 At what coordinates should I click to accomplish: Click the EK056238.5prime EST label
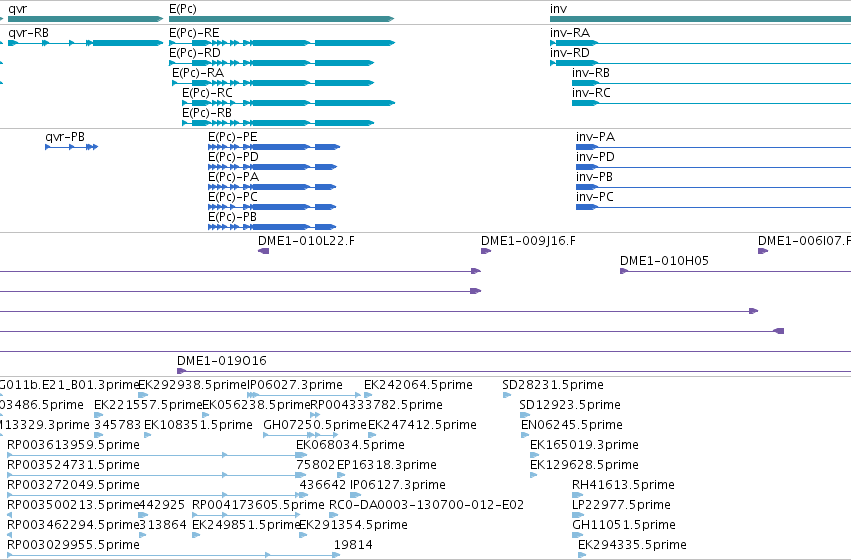click(256, 405)
